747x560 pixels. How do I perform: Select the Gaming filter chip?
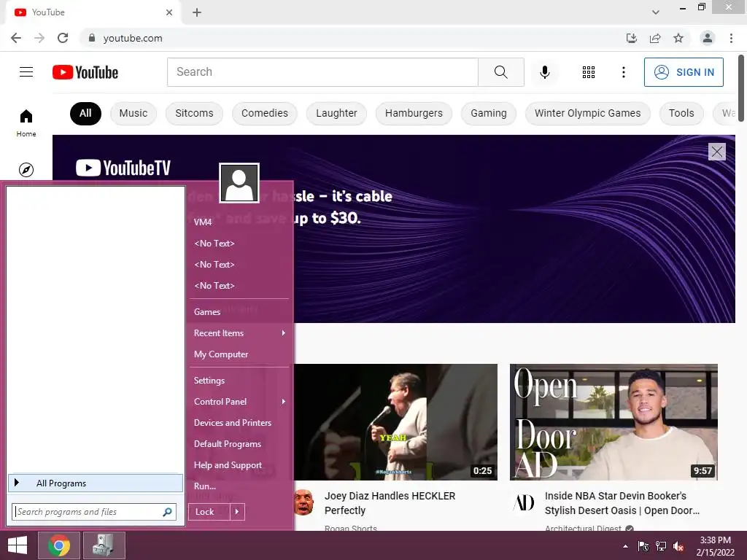point(488,113)
